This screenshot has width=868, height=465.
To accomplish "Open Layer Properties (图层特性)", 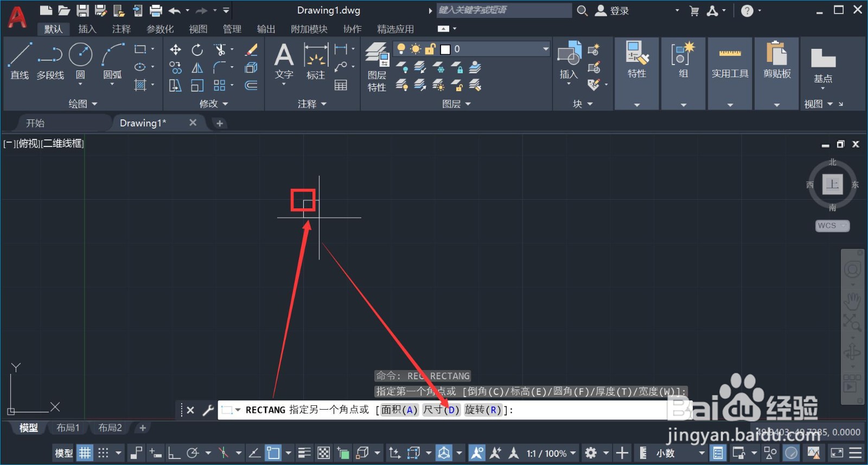I will coord(377,66).
